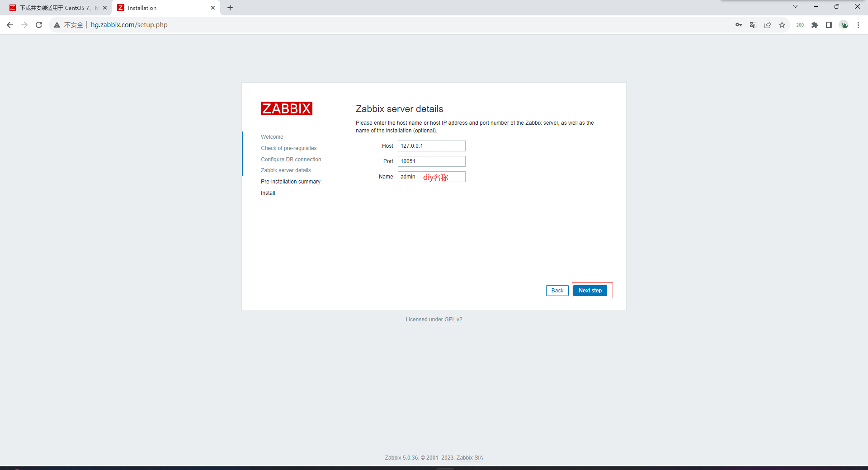Share this page icon
Image resolution: width=868 pixels, height=470 pixels.
pos(768,25)
